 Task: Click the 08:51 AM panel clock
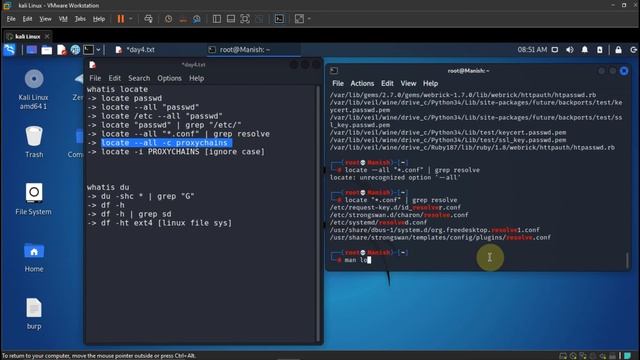tap(532, 50)
